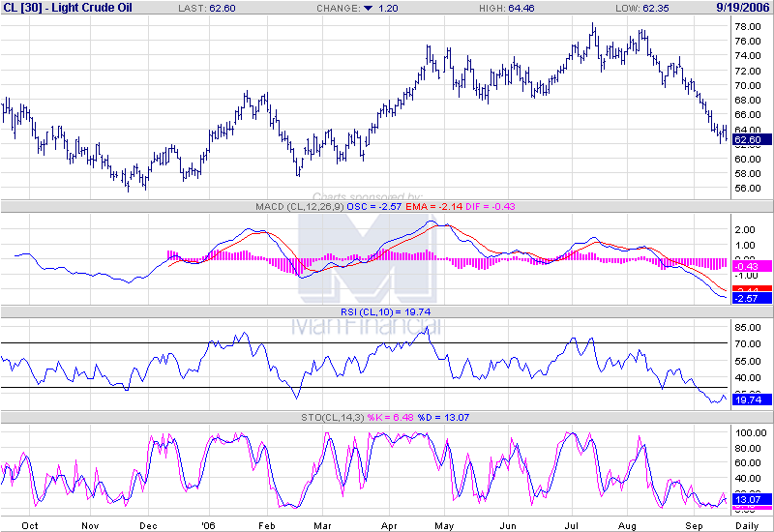The image size is (774, 532).
Task: Click the blue 19.74 RSI value tag
Action: pyautogui.click(x=751, y=399)
